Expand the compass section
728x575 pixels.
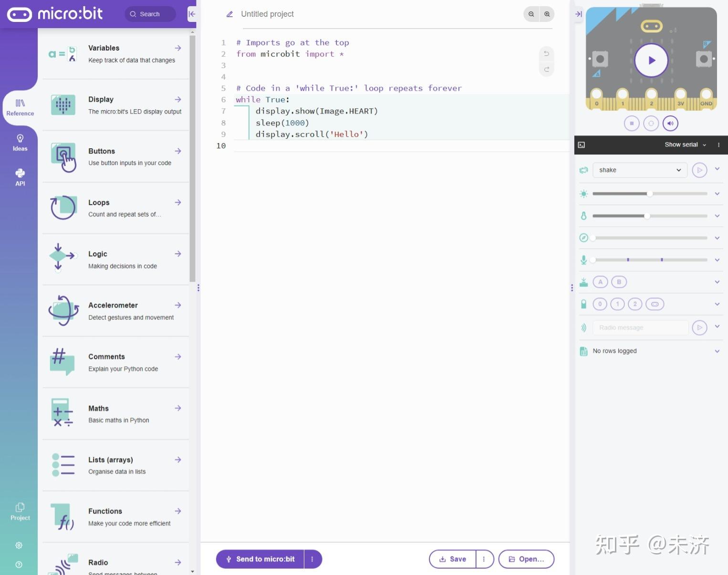(x=717, y=238)
